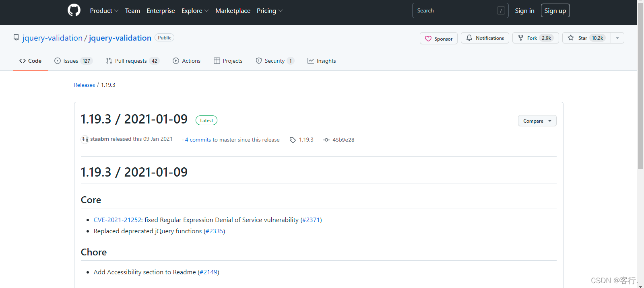Screen dimensions: 644x288
Task: Open the 1.19.3 tag link
Action: (306, 140)
